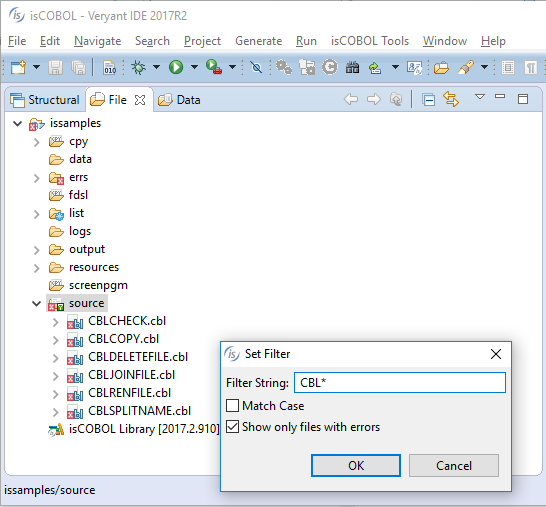546x507 pixels.
Task: Expand the CBLCHECK.cbl file node
Action: [55, 322]
